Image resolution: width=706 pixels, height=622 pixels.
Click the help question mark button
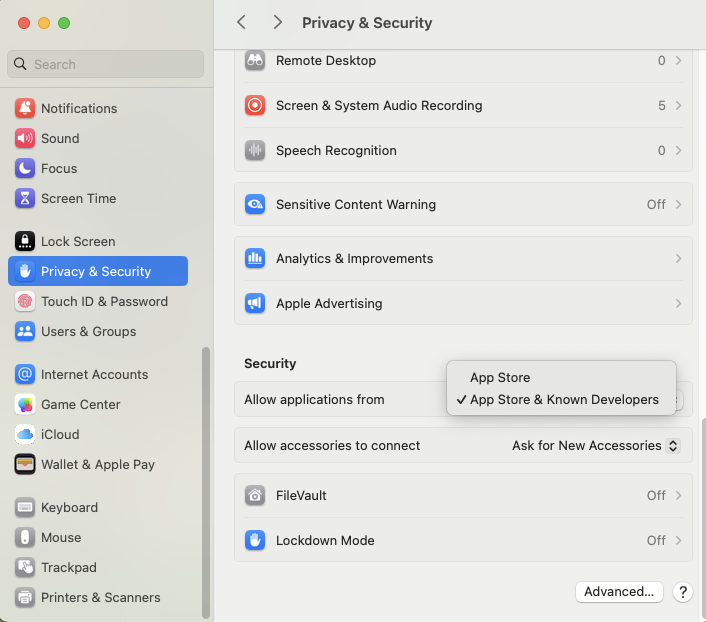683,592
